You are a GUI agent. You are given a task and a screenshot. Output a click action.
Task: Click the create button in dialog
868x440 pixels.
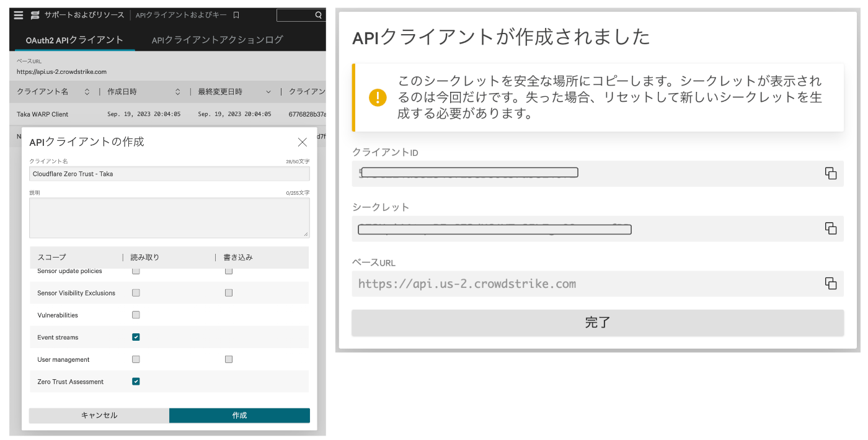239,415
